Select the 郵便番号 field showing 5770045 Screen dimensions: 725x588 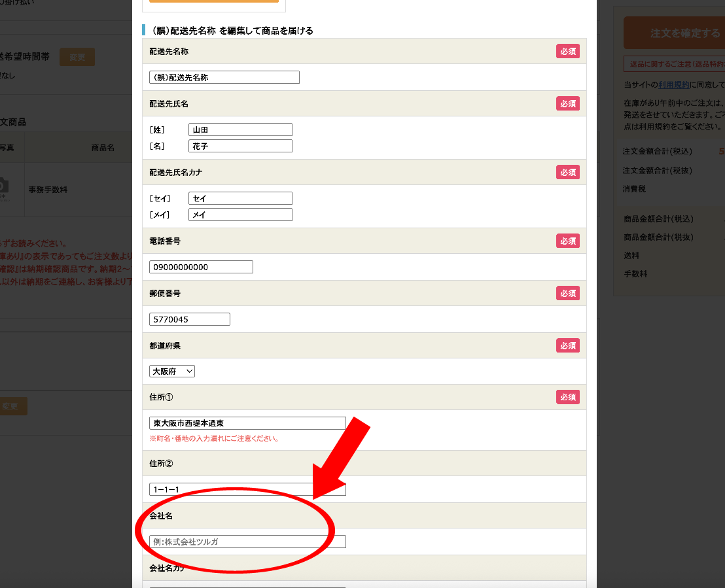coord(190,319)
